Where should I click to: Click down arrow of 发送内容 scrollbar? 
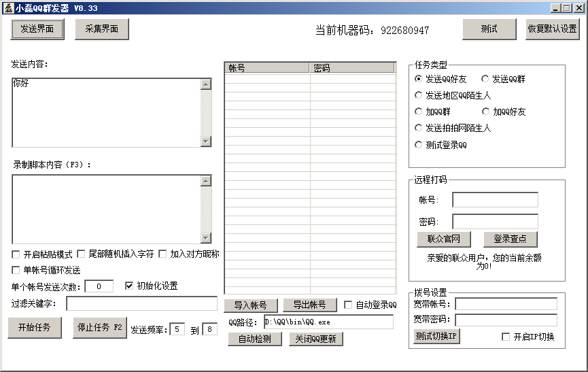tap(206, 141)
